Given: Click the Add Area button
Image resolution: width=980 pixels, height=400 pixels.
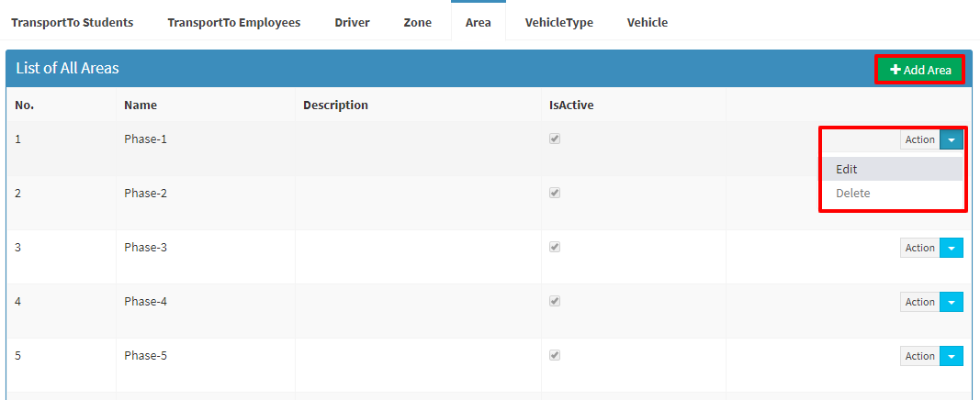Looking at the screenshot, I should coord(920,70).
